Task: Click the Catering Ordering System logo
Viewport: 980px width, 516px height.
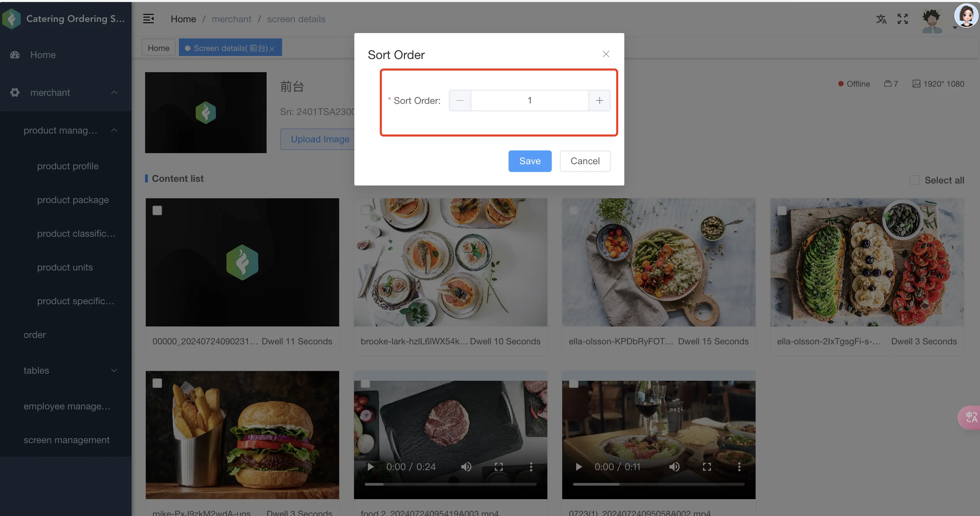Action: (11, 19)
